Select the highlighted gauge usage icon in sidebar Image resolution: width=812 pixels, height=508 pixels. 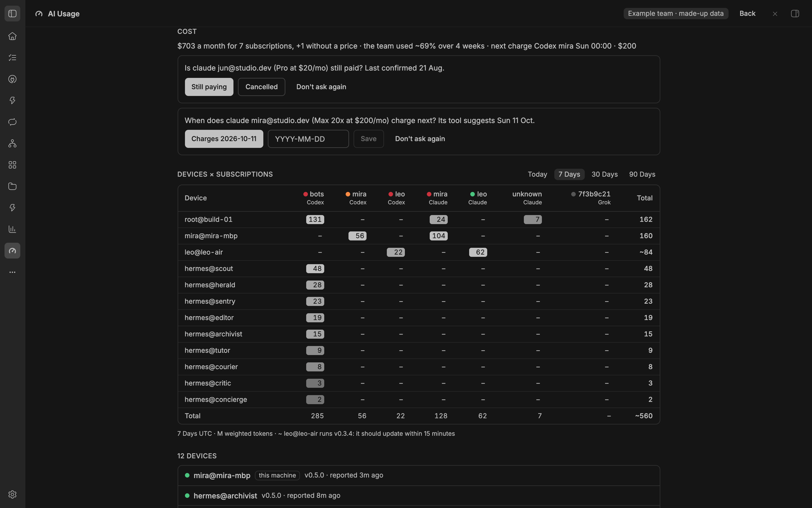pos(12,251)
